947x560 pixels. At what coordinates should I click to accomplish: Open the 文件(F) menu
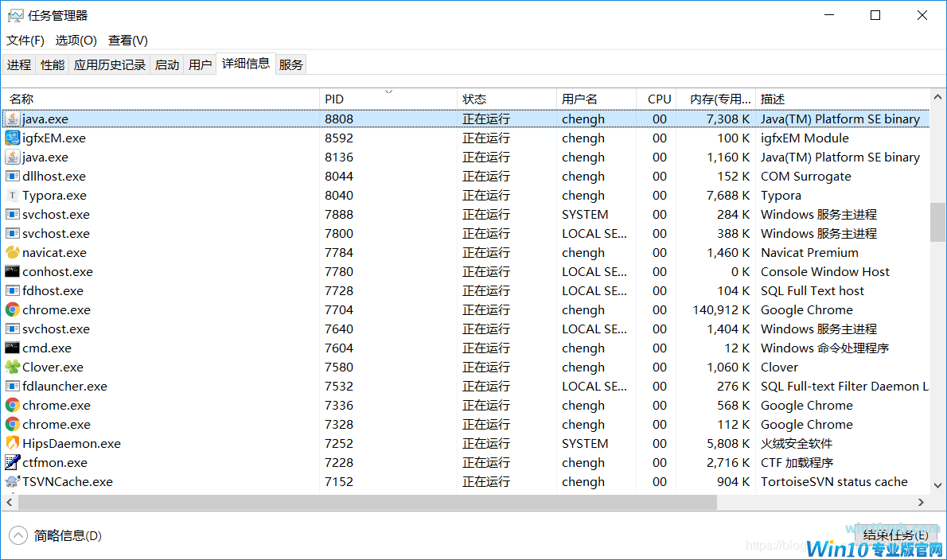(25, 40)
